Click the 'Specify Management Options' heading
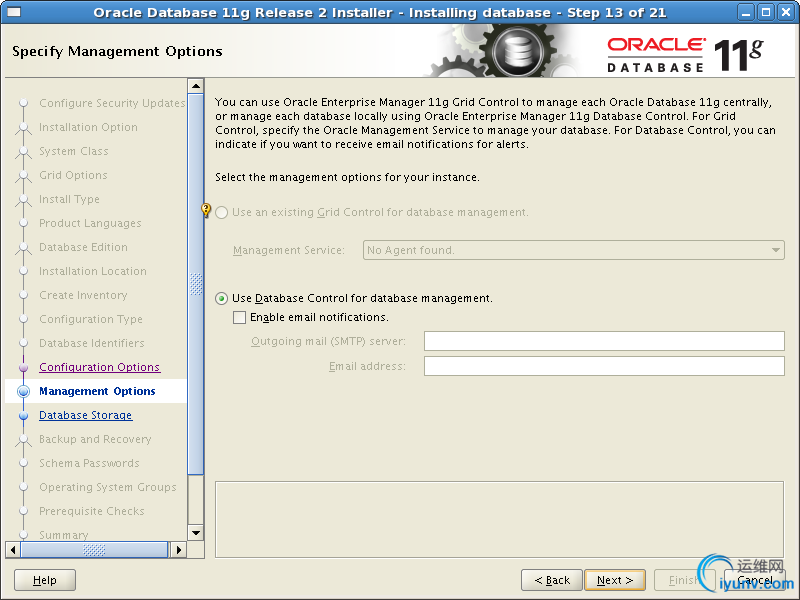This screenshot has width=800, height=600. (x=117, y=52)
